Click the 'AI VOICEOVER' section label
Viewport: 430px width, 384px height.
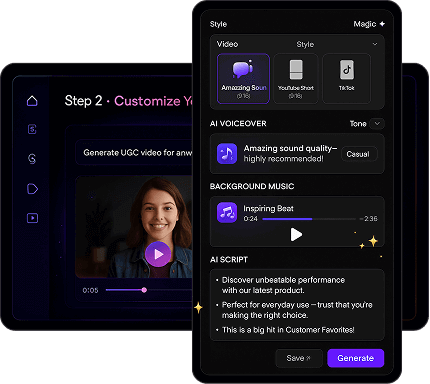coord(238,124)
